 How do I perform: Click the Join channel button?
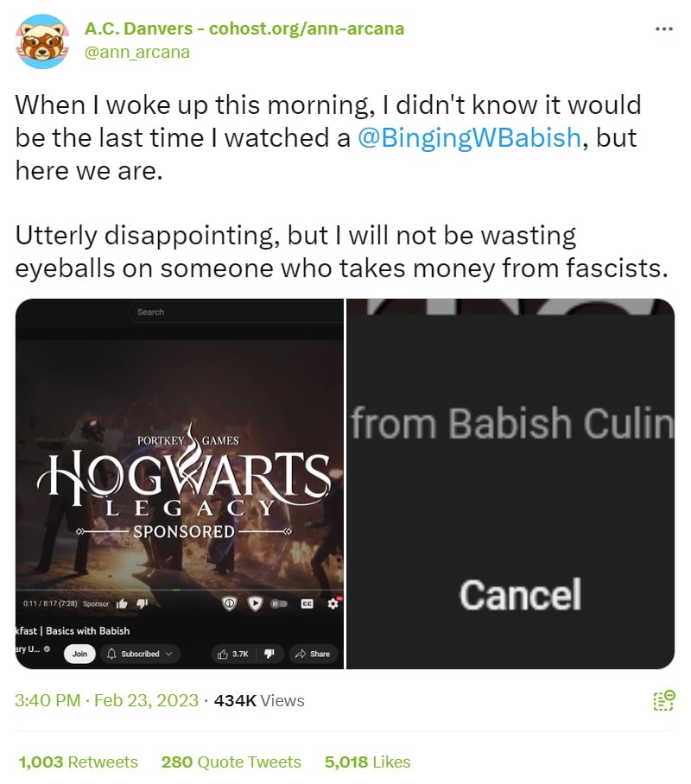(x=79, y=654)
